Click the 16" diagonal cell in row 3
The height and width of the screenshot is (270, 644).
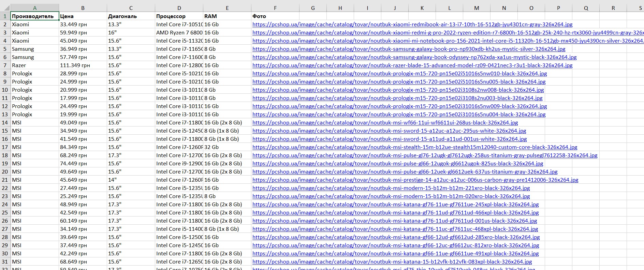point(131,32)
